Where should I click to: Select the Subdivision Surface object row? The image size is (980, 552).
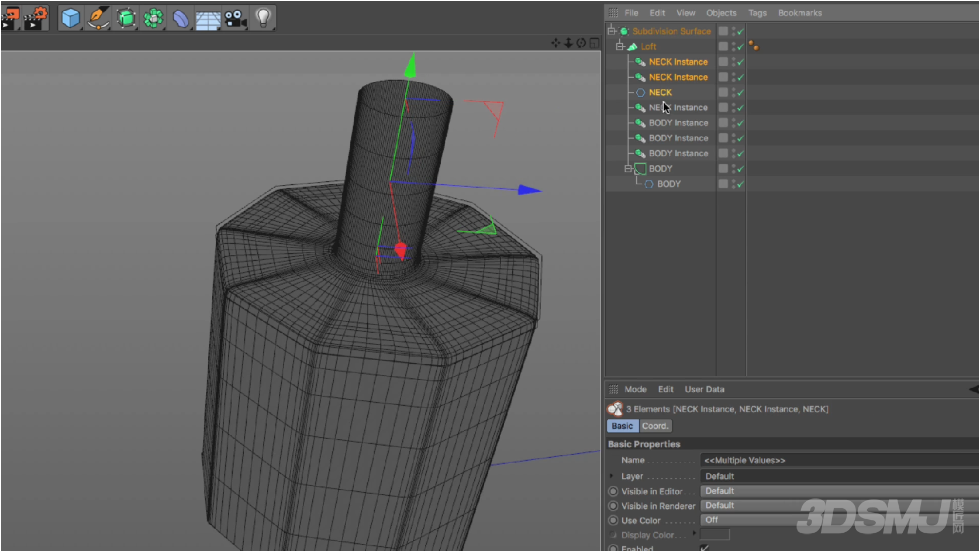[671, 31]
